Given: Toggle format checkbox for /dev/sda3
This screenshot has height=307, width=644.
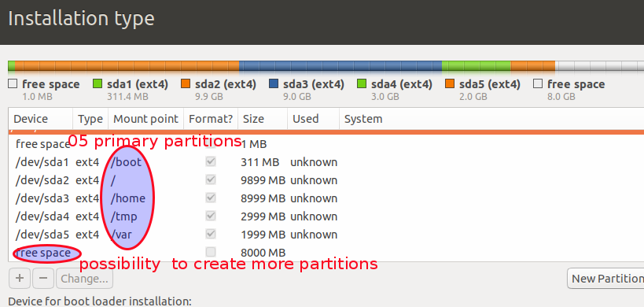Looking at the screenshot, I should pos(211,198).
